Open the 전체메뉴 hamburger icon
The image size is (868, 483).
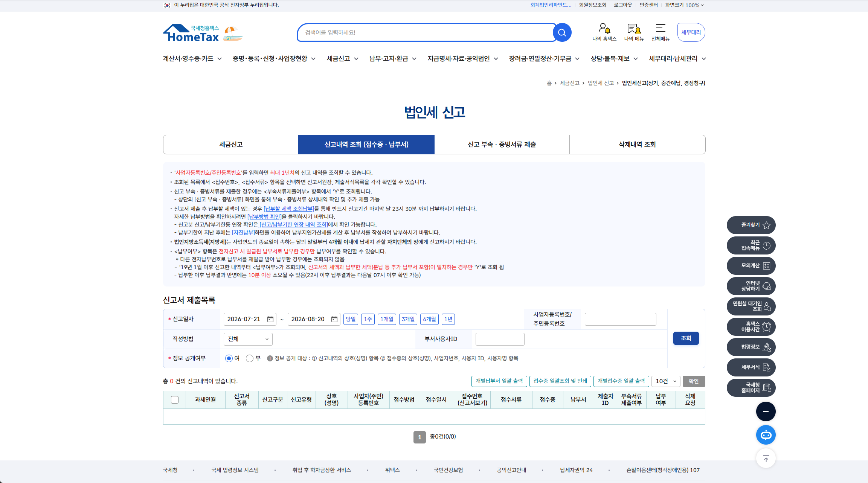click(x=661, y=32)
